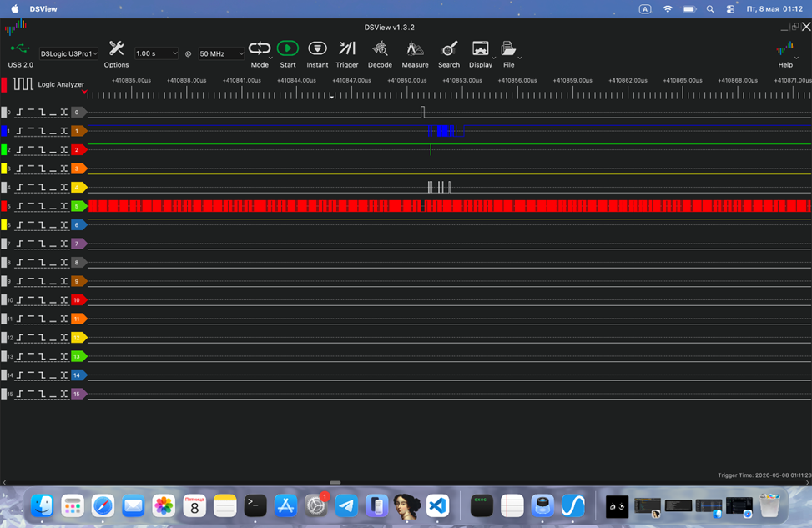Click the Logic Analyzer square-wave icon
This screenshot has width=812, height=528.
pos(23,84)
